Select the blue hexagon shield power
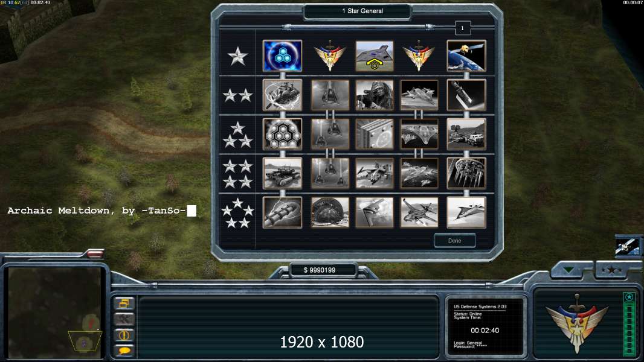Screen dimensions: 644x362 point(282,56)
